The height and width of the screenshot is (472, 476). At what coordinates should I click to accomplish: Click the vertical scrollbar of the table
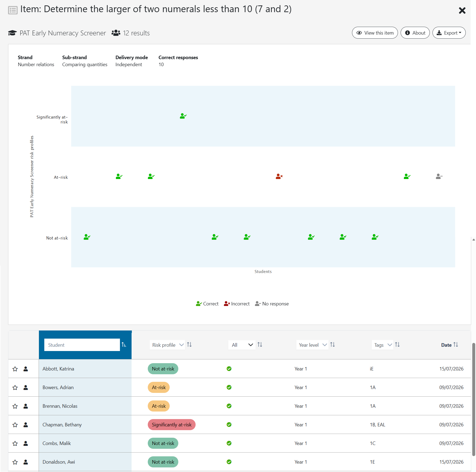pos(474,400)
